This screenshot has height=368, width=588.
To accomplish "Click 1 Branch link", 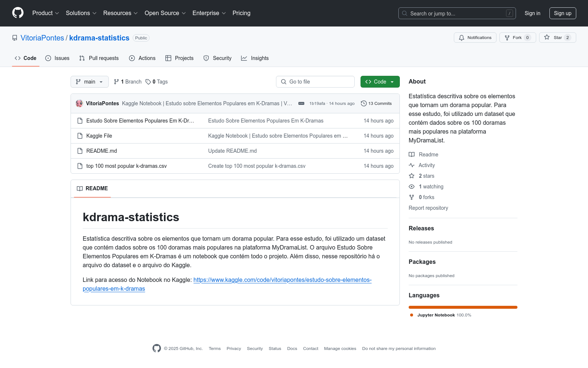I will click(128, 82).
